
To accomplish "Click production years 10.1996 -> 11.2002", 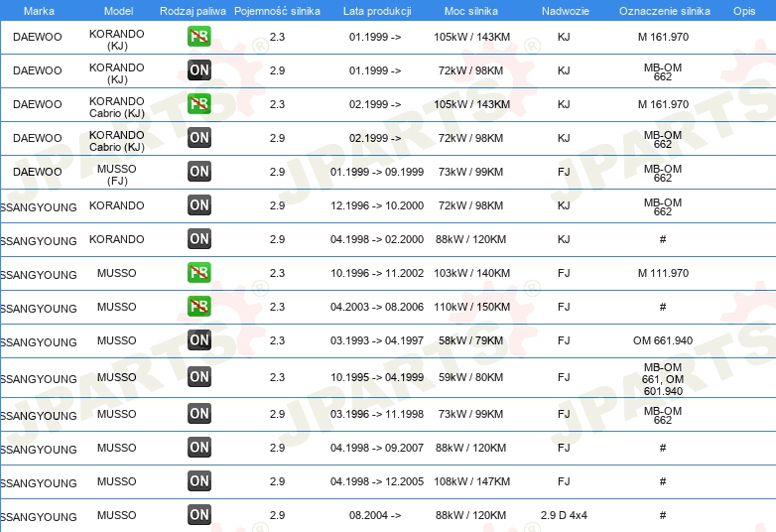I will 377,273.
